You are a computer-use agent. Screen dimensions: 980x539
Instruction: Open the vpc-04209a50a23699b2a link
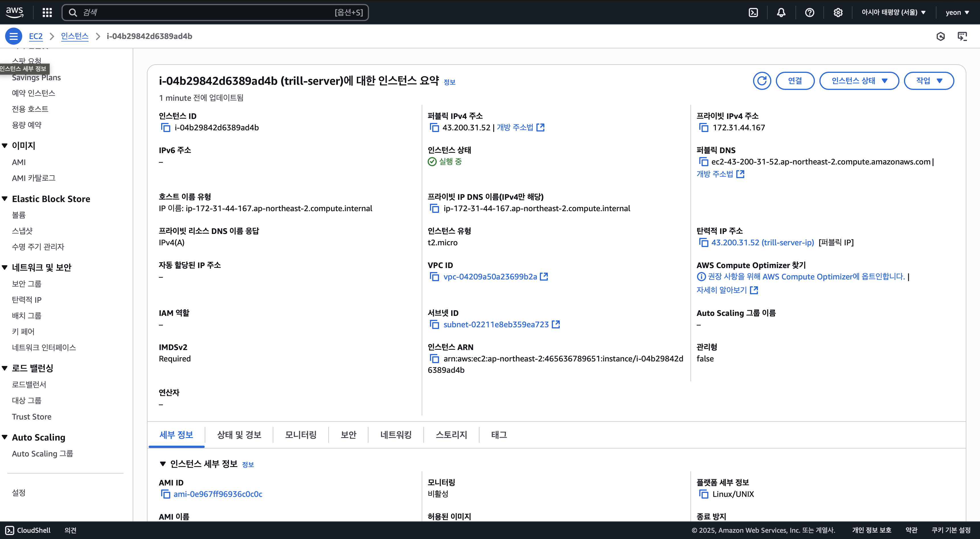490,277
